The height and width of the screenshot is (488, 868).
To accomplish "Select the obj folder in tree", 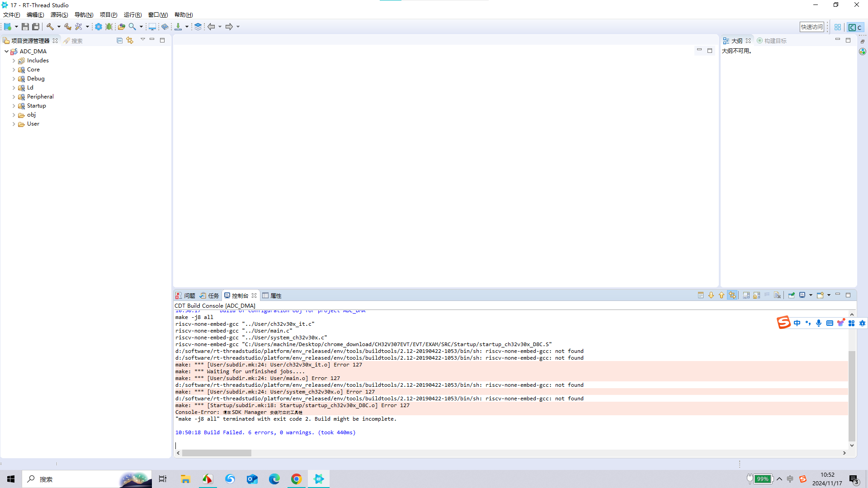I will 31,115.
